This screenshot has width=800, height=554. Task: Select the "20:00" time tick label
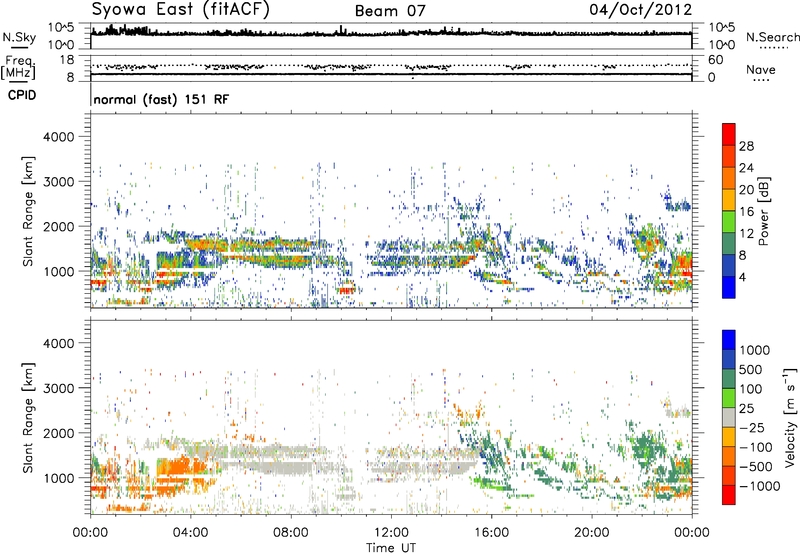click(x=591, y=533)
